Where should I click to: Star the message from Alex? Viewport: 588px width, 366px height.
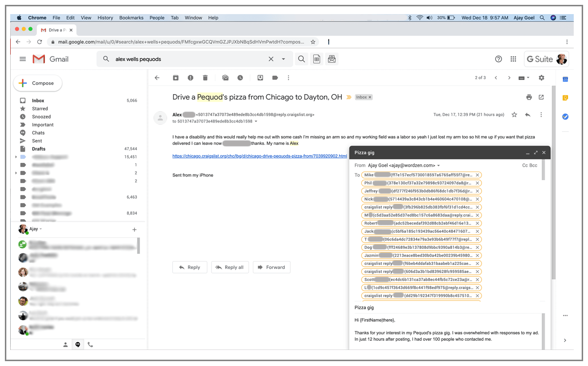514,115
